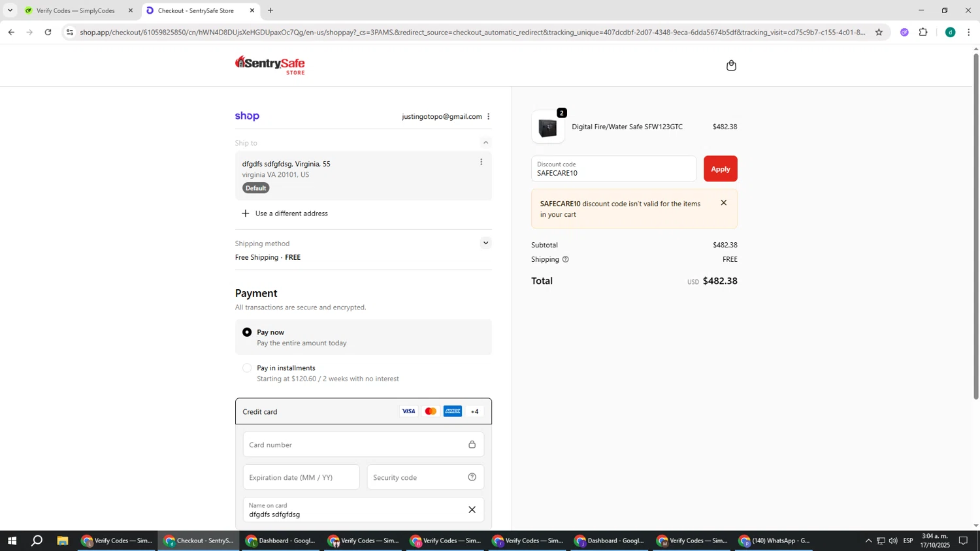The height and width of the screenshot is (551, 980).
Task: Click the browser address bar URL
Action: (x=473, y=32)
